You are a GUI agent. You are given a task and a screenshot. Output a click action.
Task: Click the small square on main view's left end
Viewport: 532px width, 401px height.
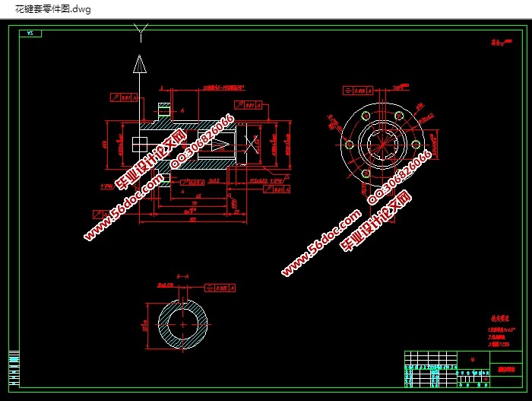(138, 144)
